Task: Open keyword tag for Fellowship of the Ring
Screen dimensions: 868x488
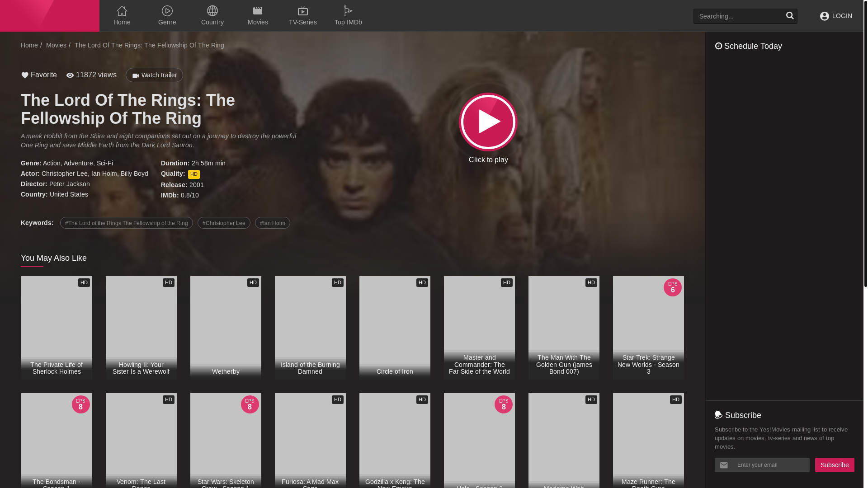Action: coord(127,223)
